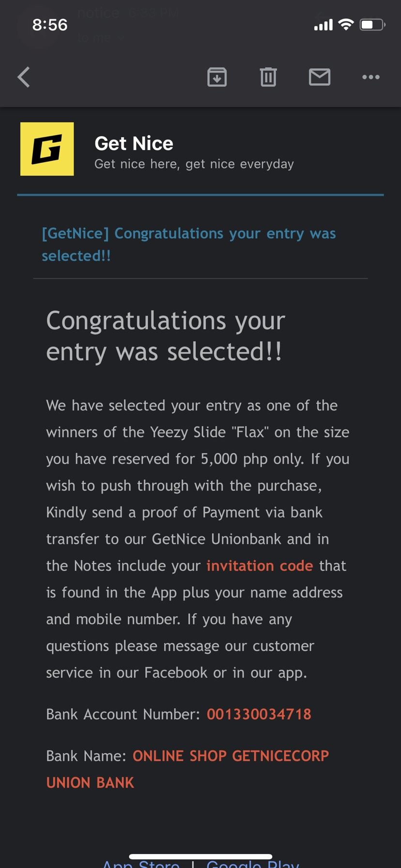The image size is (401, 868).
Task: Delete email with the trash icon
Action: [268, 77]
